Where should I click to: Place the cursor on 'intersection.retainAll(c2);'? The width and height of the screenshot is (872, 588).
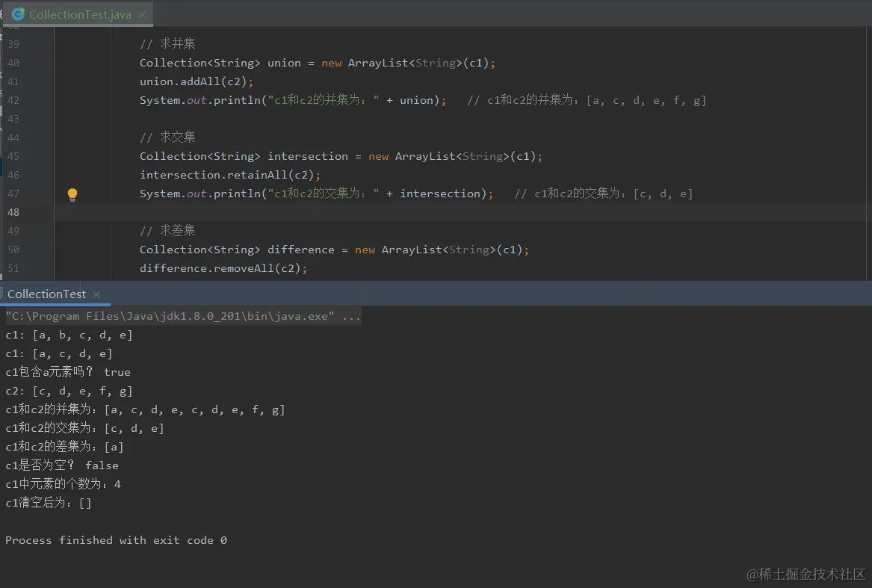click(230, 176)
